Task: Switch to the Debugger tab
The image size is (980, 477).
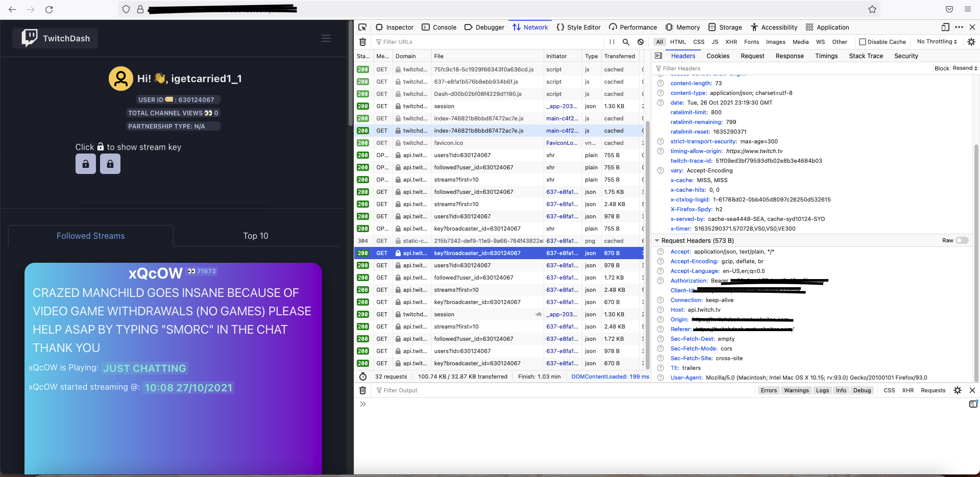Action: click(484, 28)
